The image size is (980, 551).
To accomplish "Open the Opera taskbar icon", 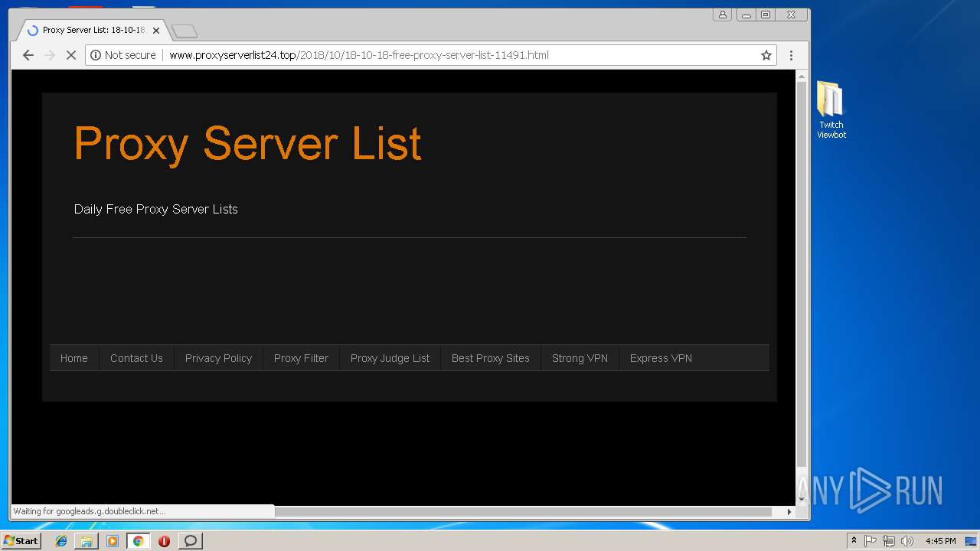I will coord(164,541).
